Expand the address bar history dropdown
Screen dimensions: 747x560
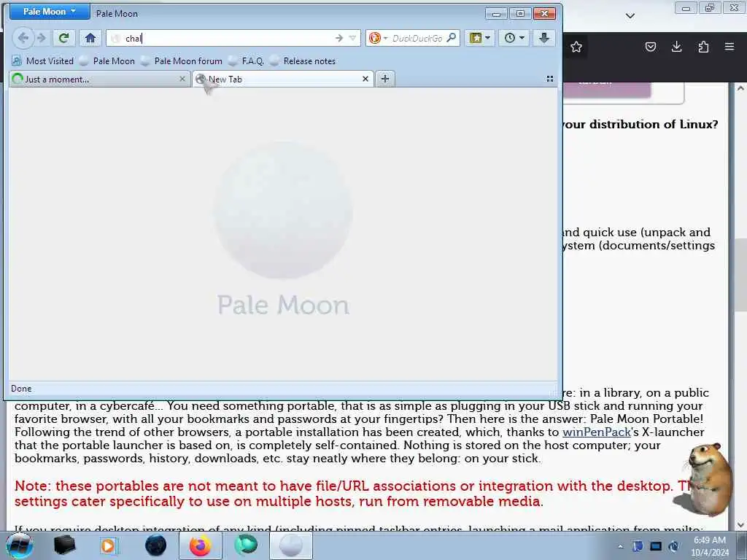click(352, 38)
